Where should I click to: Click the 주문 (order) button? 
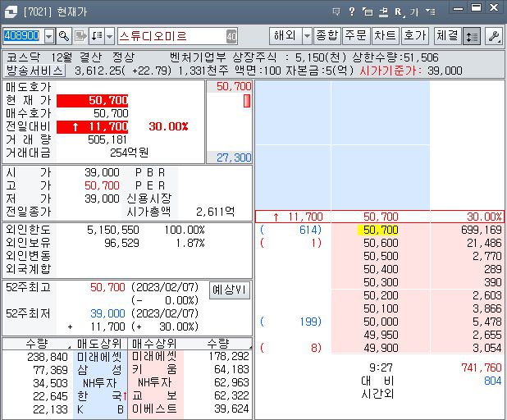coord(356,36)
